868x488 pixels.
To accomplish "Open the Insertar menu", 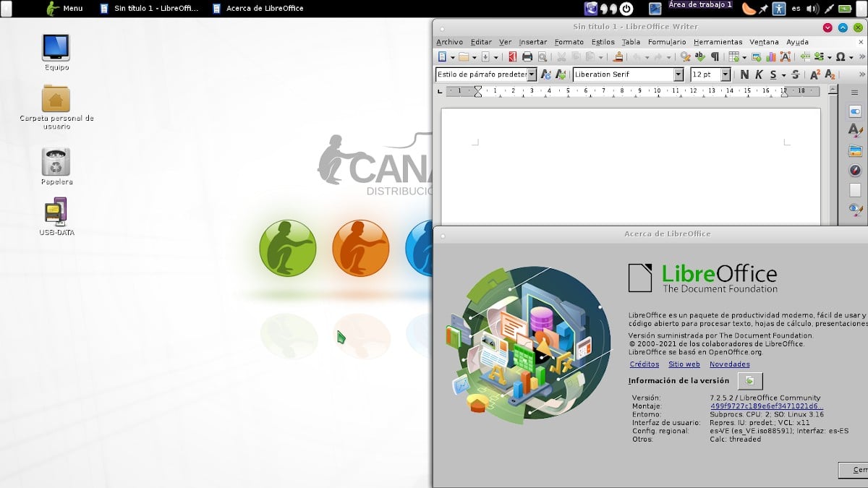I will click(x=532, y=42).
